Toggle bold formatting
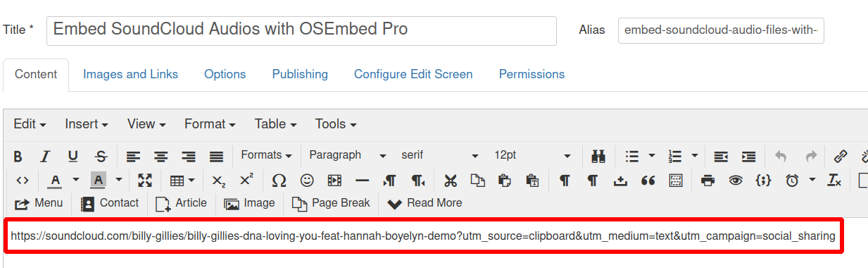 (18, 156)
